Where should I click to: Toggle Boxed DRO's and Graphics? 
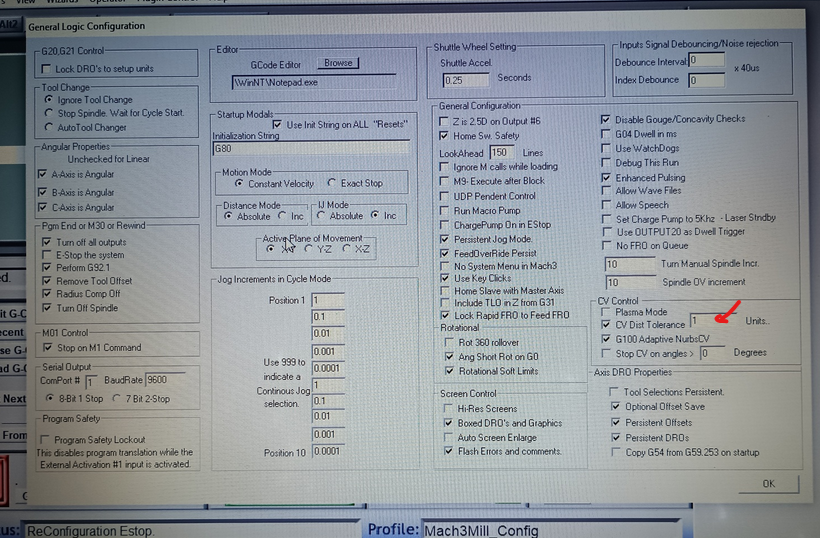[x=448, y=422]
